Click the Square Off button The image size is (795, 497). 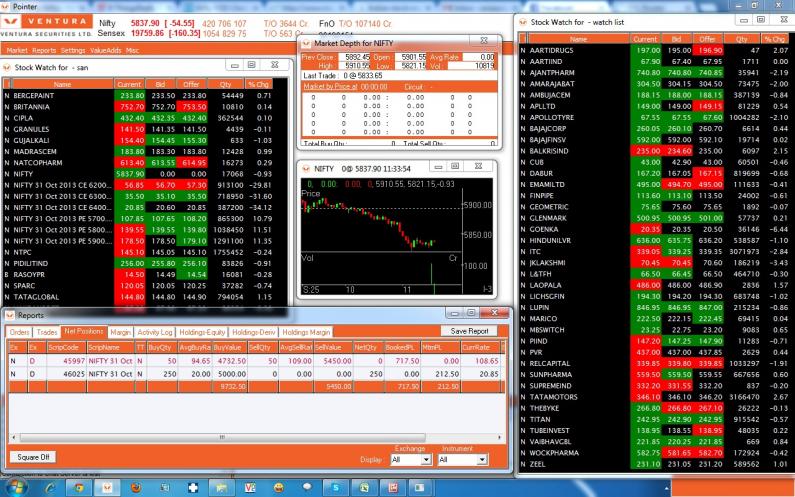point(33,457)
